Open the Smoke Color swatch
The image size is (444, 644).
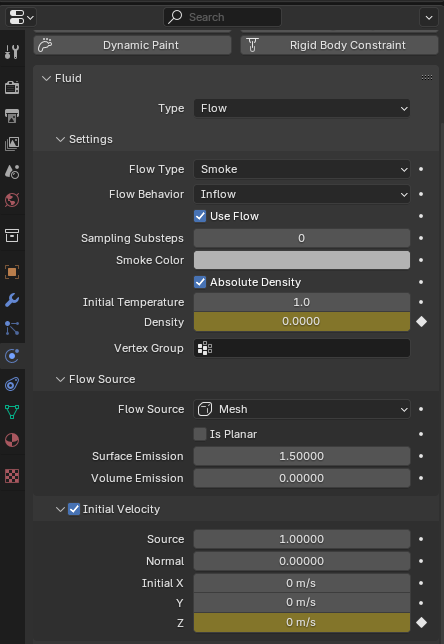coord(302,260)
